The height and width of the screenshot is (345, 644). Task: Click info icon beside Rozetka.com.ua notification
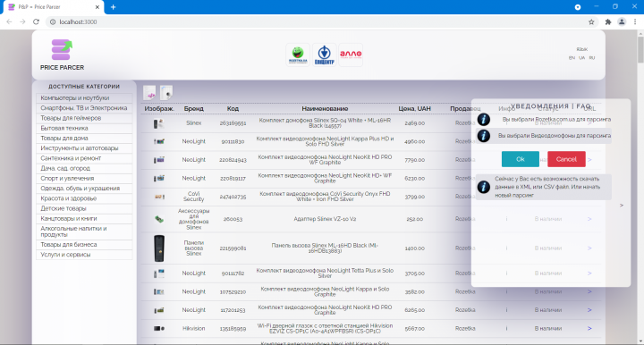[483, 120]
